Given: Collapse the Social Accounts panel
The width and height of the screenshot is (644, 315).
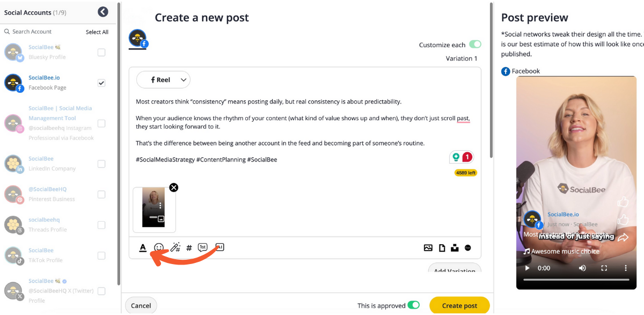Looking at the screenshot, I should (x=103, y=12).
